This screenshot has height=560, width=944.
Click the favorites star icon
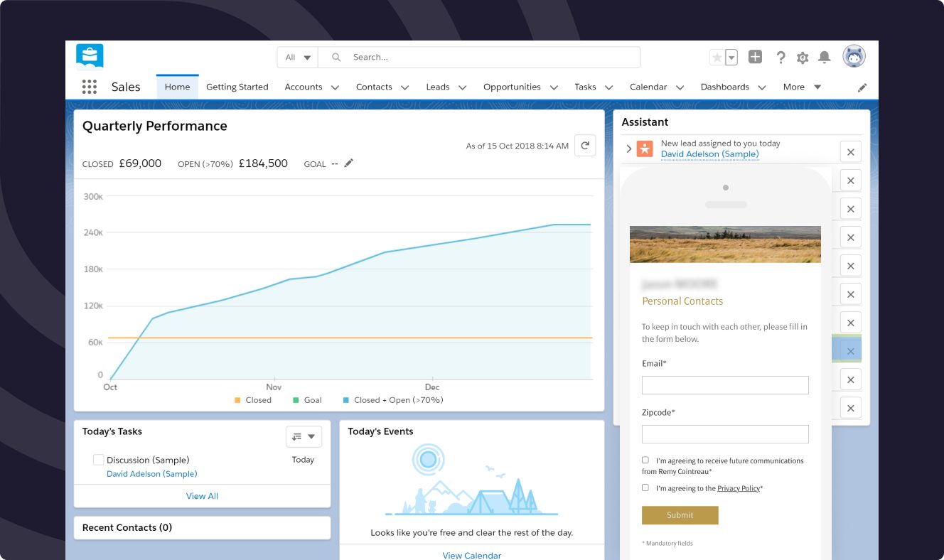point(717,58)
